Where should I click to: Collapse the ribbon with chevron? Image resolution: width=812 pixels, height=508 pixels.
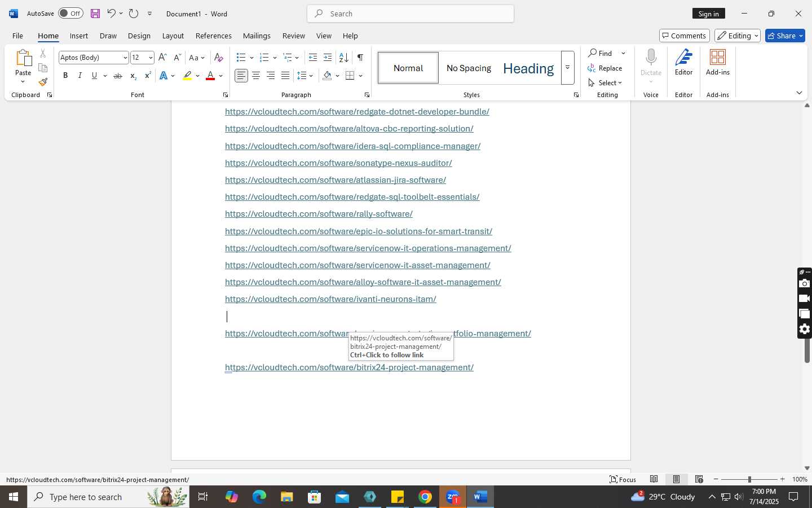point(799,93)
